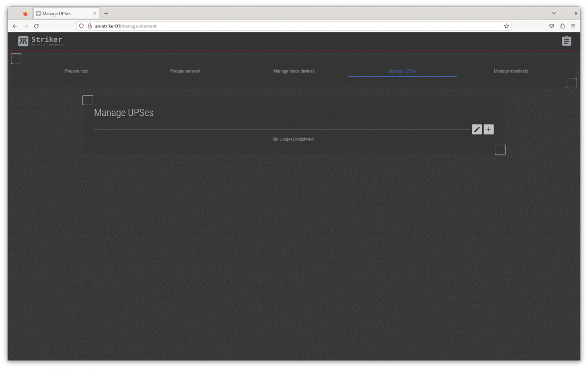
Task: Open the Prepare network tab
Action: [185, 71]
